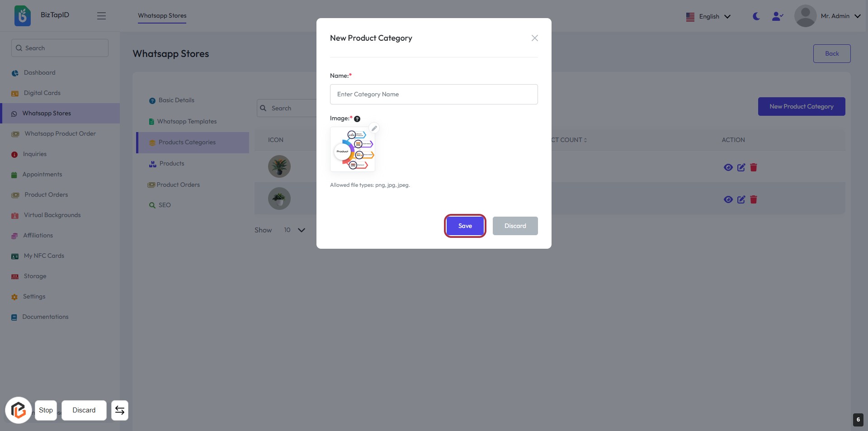Click the Enter Category Name field
Viewport: 868px width, 431px height.
coord(434,95)
